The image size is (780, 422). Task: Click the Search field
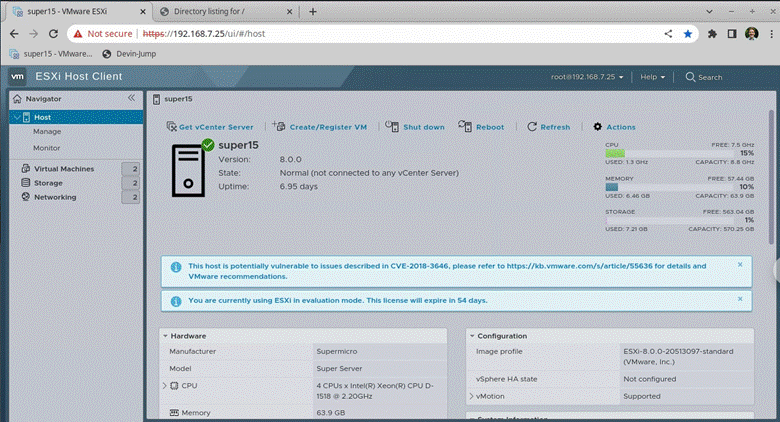coord(704,77)
